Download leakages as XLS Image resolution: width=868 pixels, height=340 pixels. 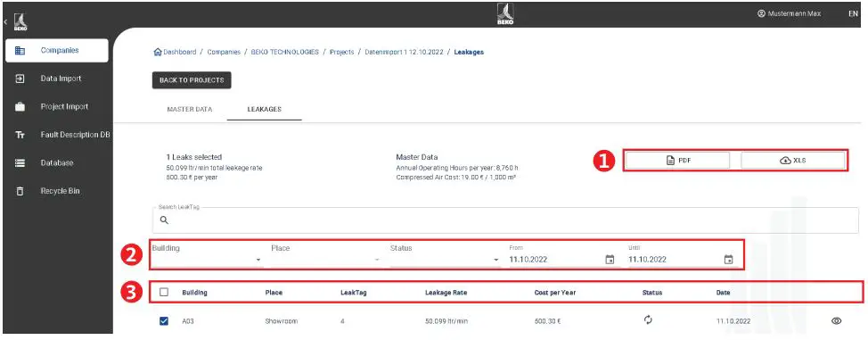[793, 161]
